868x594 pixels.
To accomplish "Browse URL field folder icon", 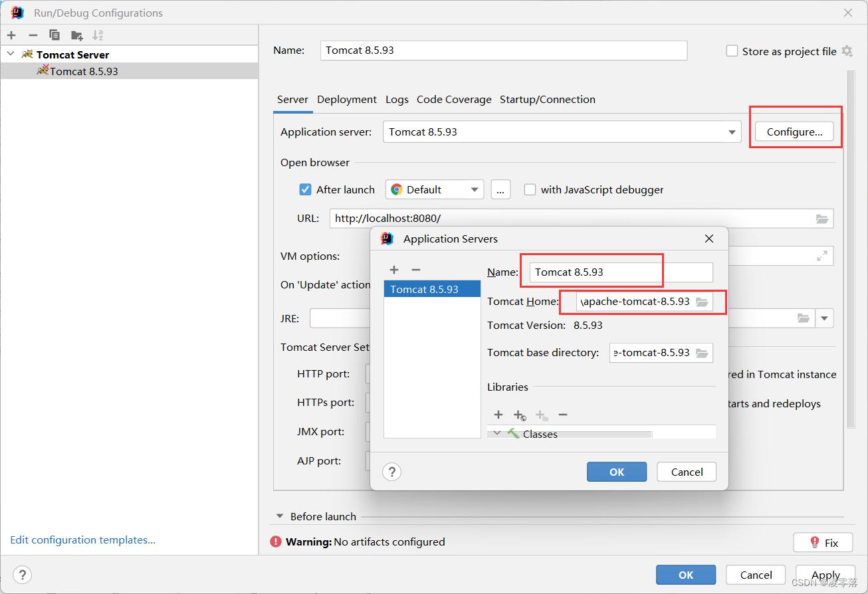I will (822, 219).
